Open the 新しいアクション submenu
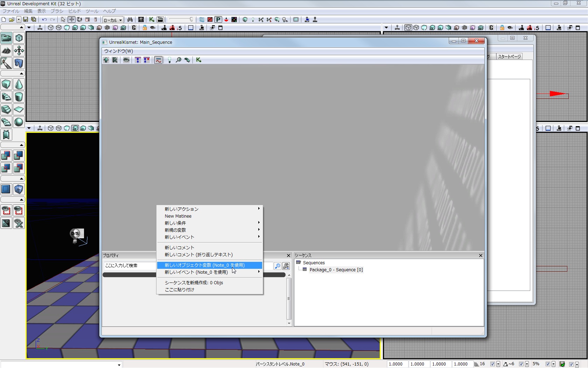This screenshot has height=368, width=588. pos(209,209)
